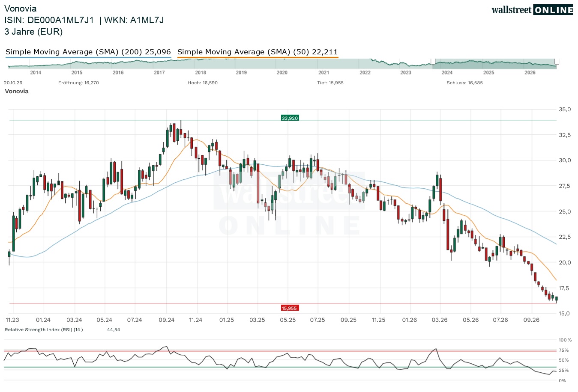Click the 35,0 price axis label

[565, 110]
